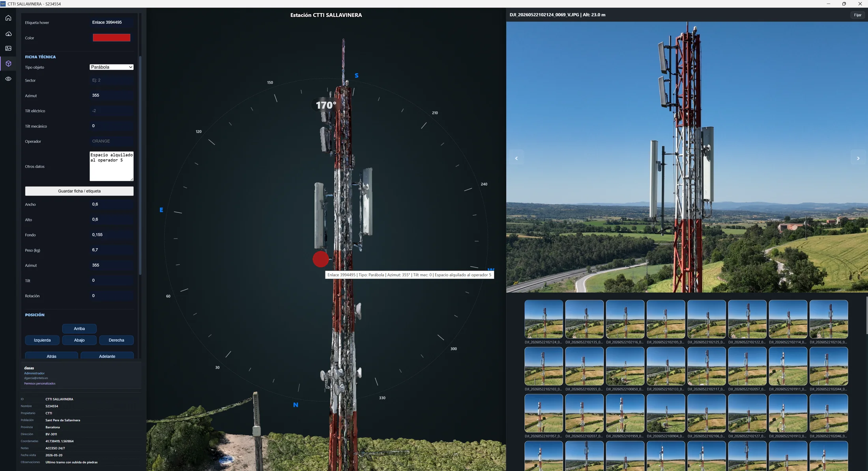
Task: Open the home icon in the sidebar
Action: click(x=8, y=18)
